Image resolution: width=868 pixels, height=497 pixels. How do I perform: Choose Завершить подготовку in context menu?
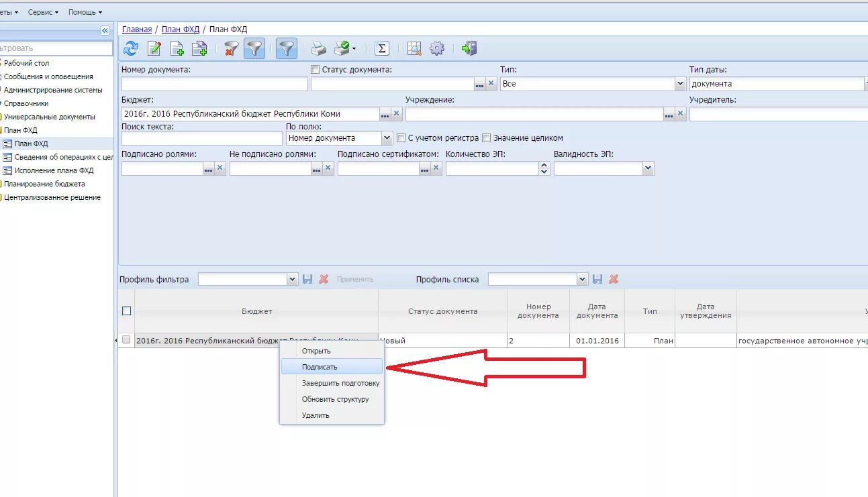[x=332, y=383]
